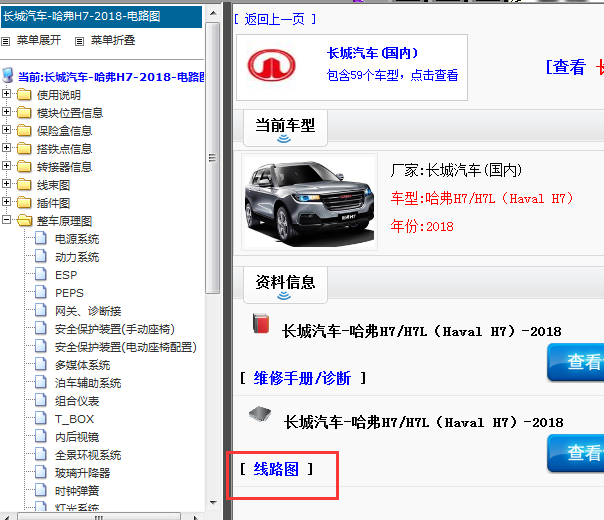604x520 pixels.
Task: Click the computer icon beside 当前:长城汽车
Action: click(8, 75)
